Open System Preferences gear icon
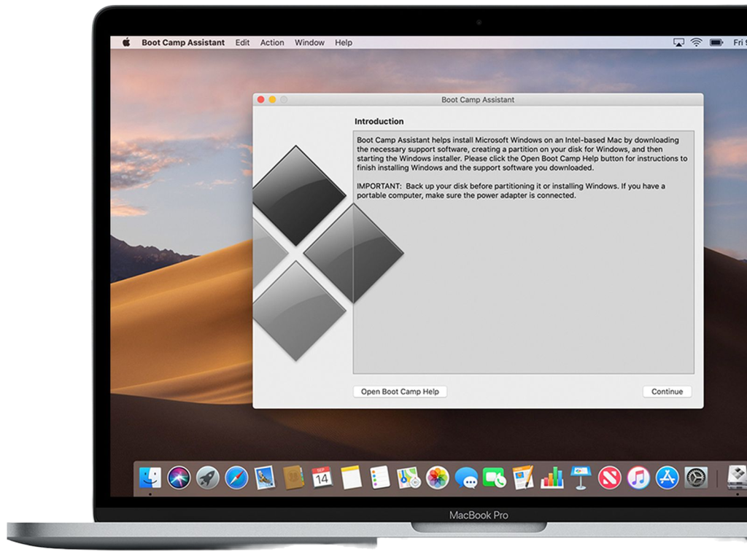This screenshot has width=747, height=560. click(696, 478)
